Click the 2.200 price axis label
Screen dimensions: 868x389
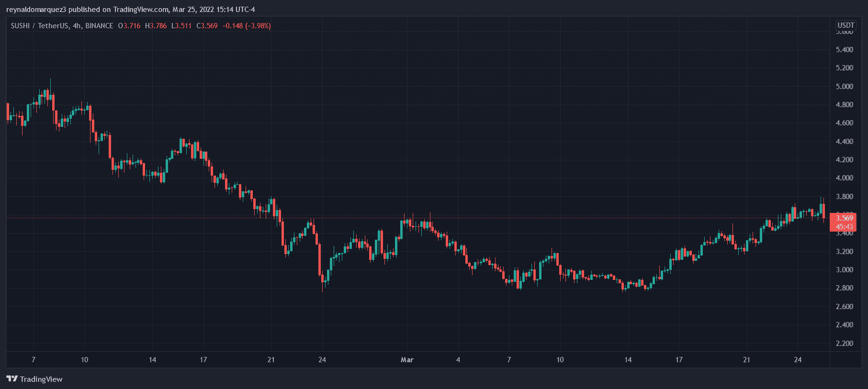tap(844, 344)
